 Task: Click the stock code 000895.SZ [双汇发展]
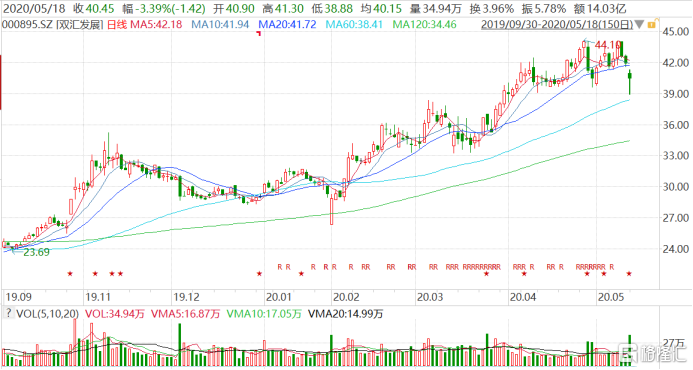(53, 24)
